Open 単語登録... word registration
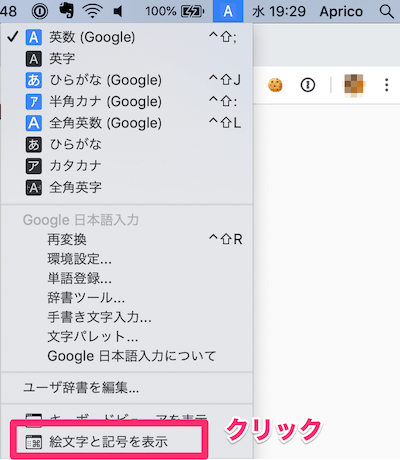400x460 pixels. click(x=127, y=278)
